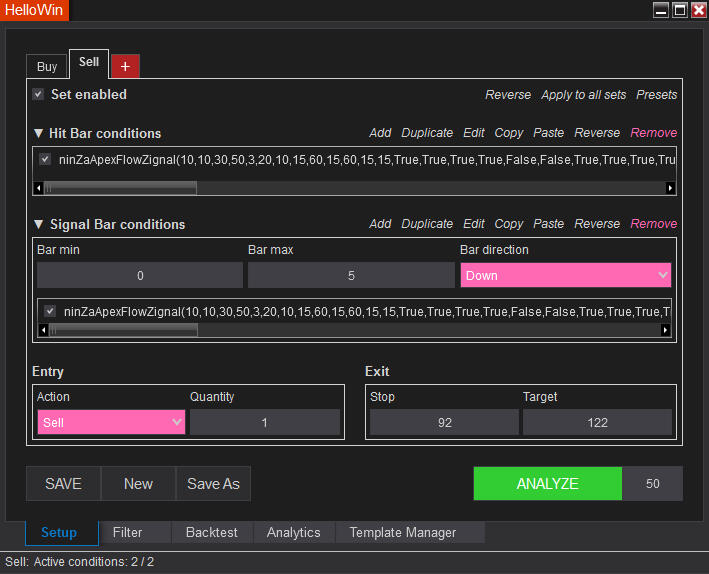Click Remove in Hit Bar conditions header
709x574 pixels.
653,133
